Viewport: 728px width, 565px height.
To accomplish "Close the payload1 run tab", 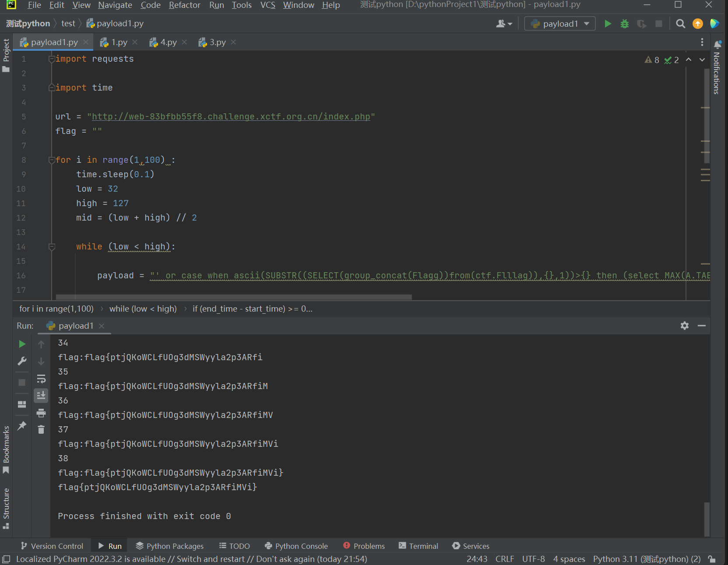I will tap(102, 326).
